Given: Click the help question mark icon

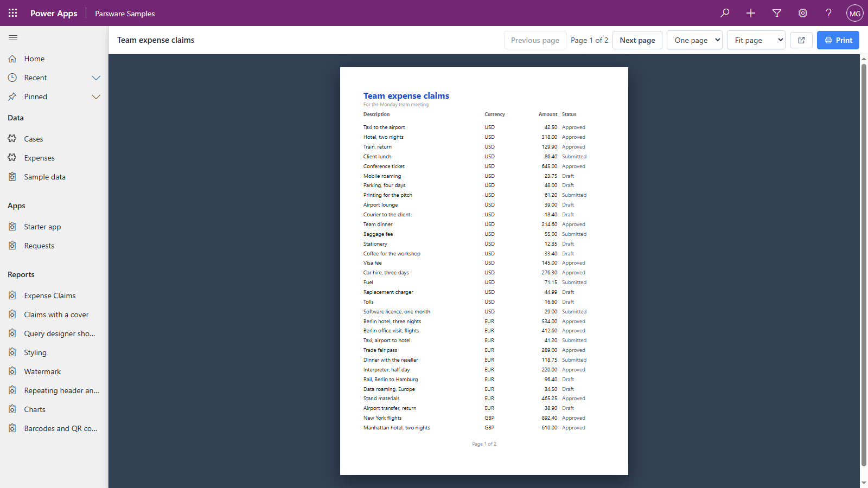Looking at the screenshot, I should (x=829, y=13).
